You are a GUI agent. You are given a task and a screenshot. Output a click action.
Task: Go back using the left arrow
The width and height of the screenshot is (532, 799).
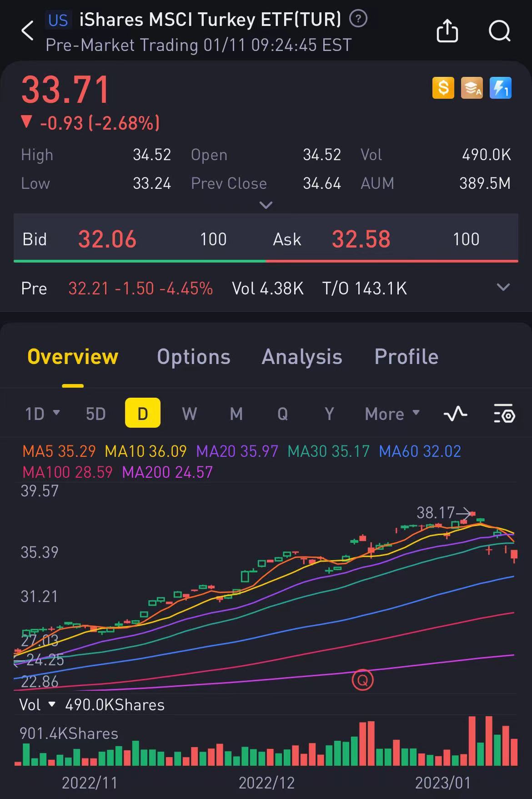[x=28, y=31]
